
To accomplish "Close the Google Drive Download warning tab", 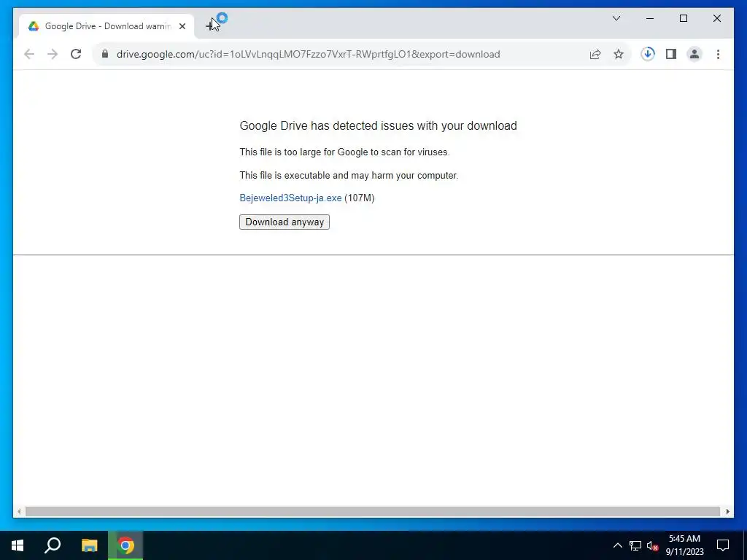I will pos(182,26).
